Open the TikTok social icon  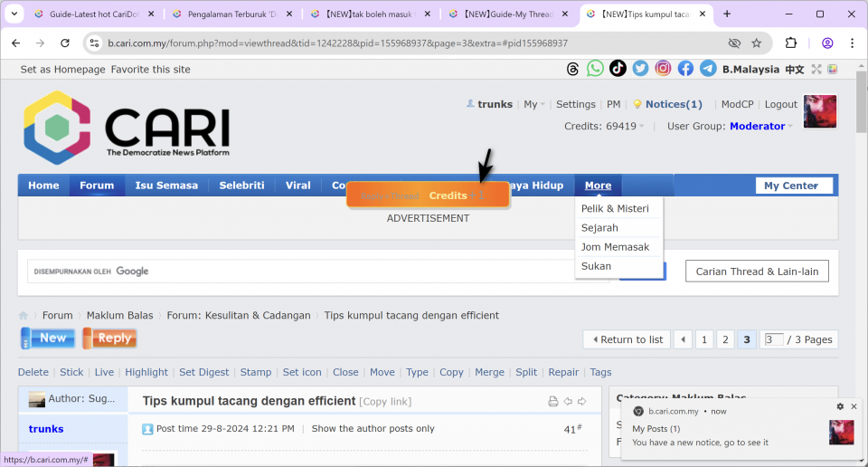[618, 68]
